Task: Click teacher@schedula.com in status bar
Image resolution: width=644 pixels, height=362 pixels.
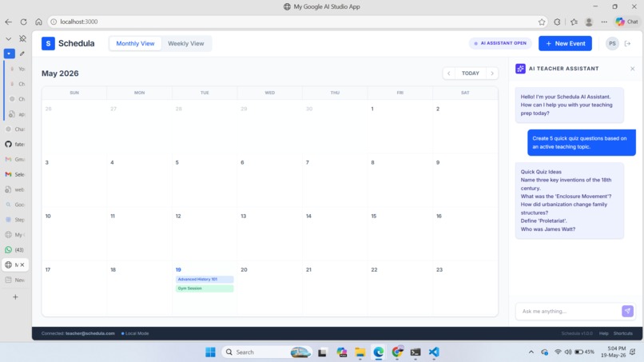Action: (x=90, y=333)
